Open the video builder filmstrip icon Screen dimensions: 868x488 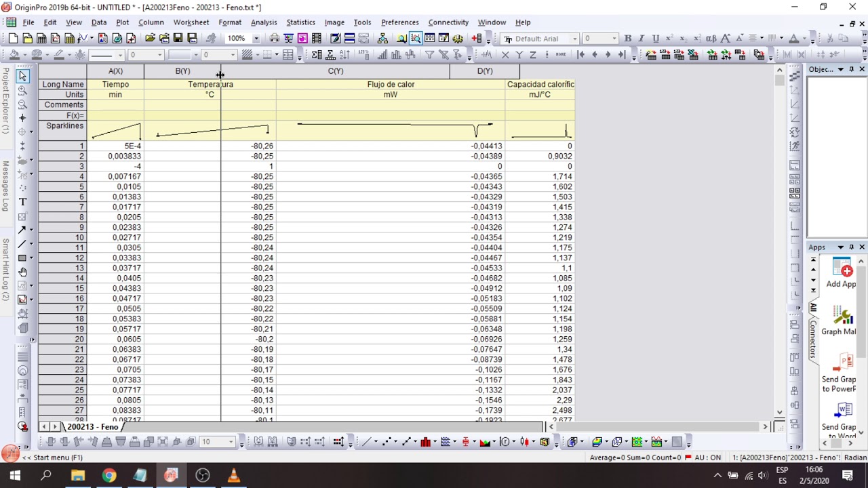[316, 39]
